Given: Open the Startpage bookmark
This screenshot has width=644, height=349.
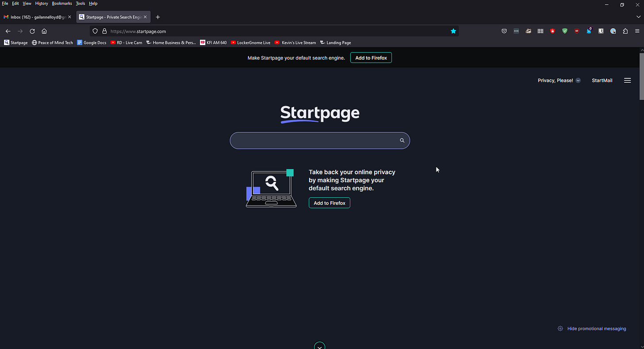Looking at the screenshot, I should (16, 43).
